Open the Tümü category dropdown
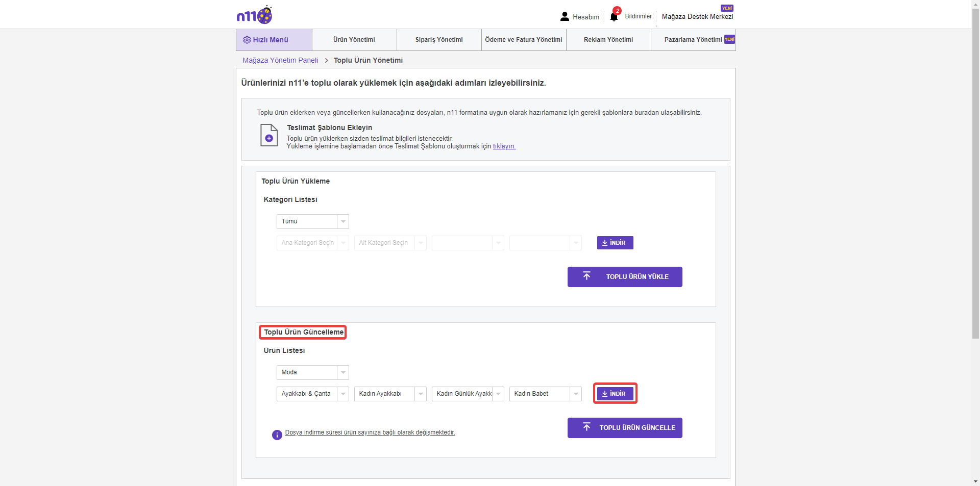This screenshot has width=980, height=486. (313, 221)
